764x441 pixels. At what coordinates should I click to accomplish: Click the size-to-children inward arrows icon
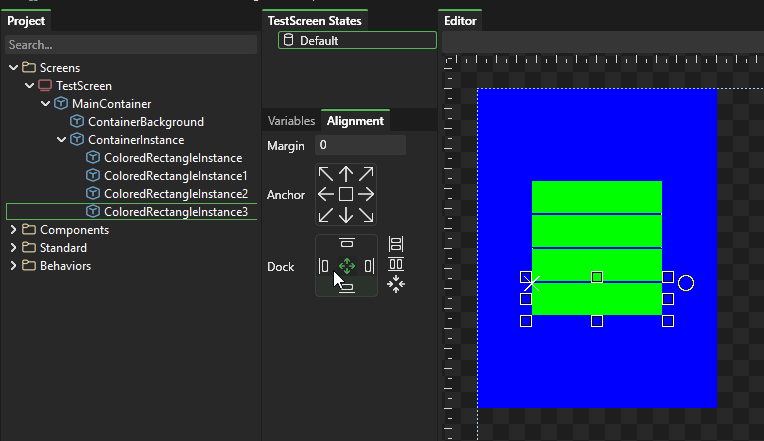(396, 284)
